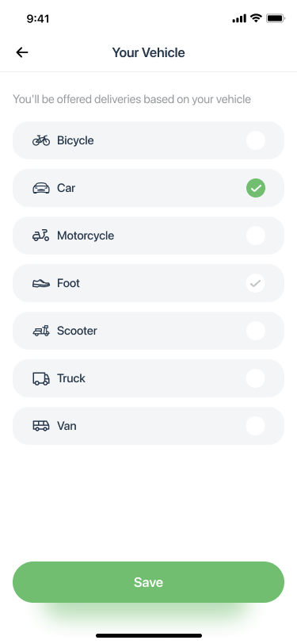Select the Van radio circle
The width and height of the screenshot is (297, 644).
tap(256, 427)
